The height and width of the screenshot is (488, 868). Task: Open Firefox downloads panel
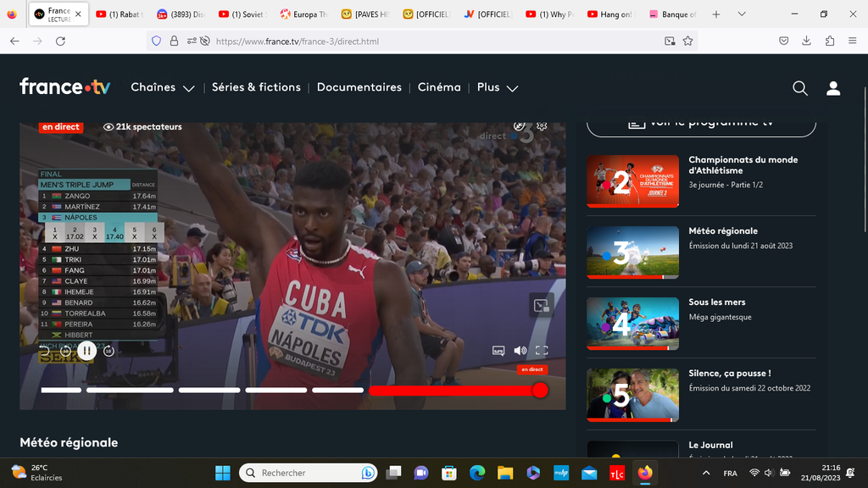pos(807,41)
